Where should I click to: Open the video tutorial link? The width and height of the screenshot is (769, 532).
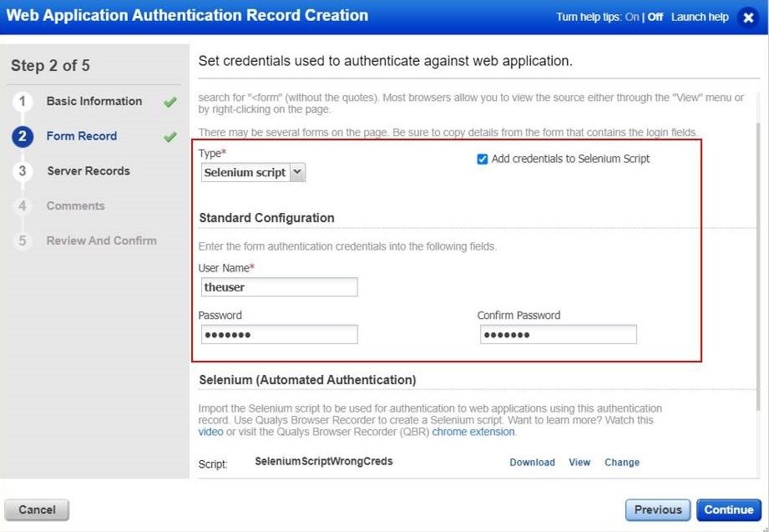pos(210,432)
